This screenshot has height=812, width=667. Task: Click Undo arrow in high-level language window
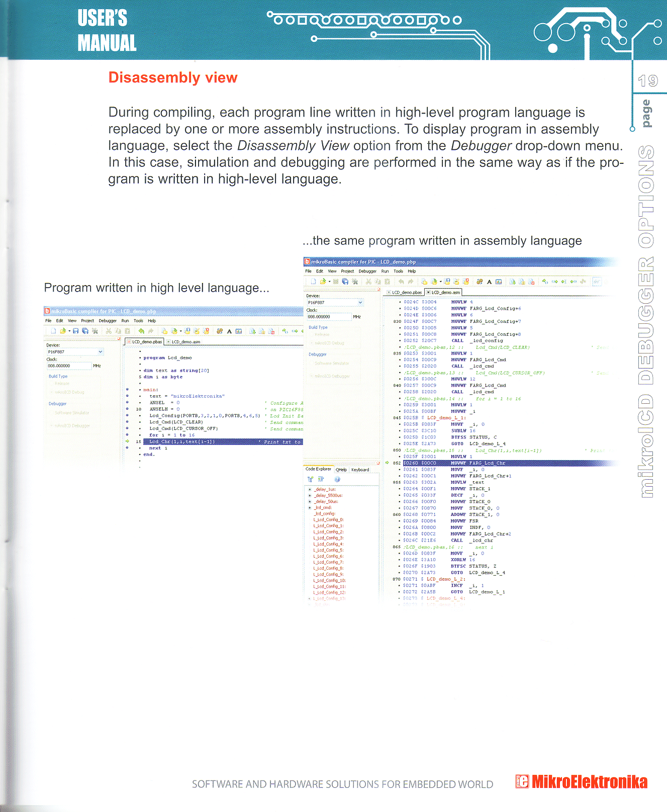tap(141, 331)
